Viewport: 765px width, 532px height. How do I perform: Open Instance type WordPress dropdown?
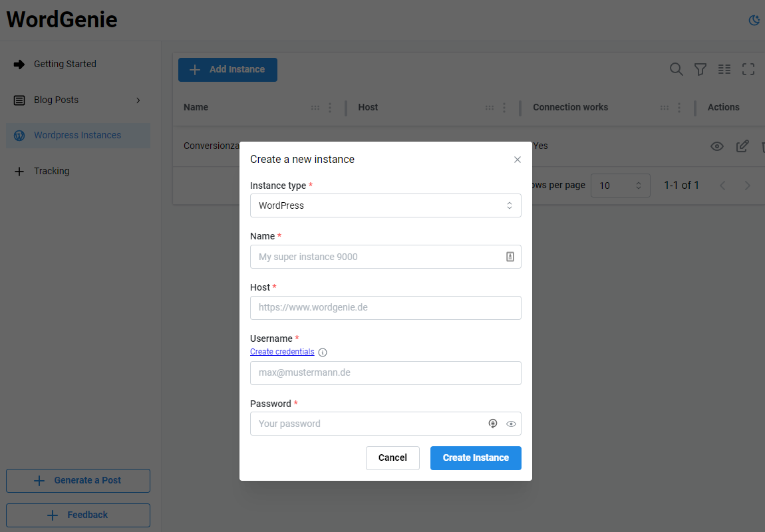point(385,205)
